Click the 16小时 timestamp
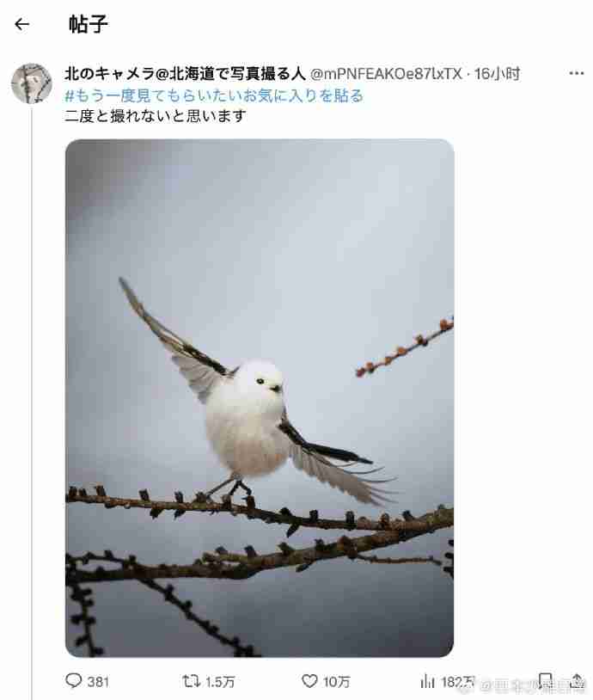Image resolution: width=593 pixels, height=700 pixels. click(497, 74)
